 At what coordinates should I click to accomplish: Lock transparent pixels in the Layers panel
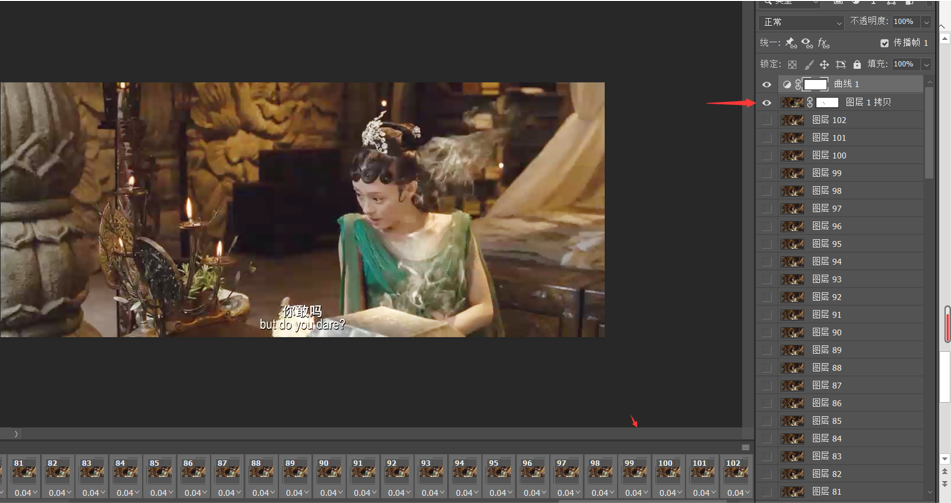[x=792, y=64]
